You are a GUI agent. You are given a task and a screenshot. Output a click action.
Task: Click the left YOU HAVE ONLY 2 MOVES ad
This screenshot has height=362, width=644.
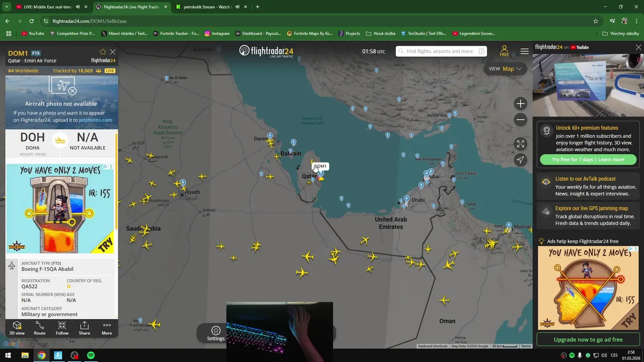[60, 209]
